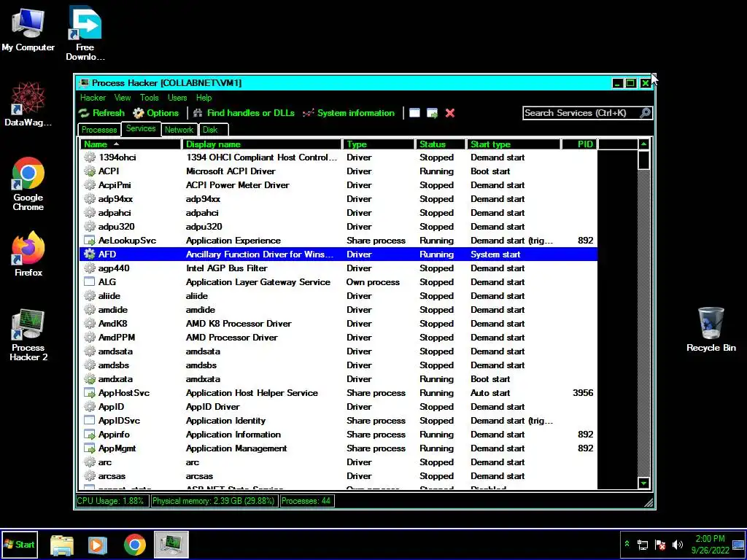Click the agp440 service gear icon
747x560 pixels.
coord(90,268)
